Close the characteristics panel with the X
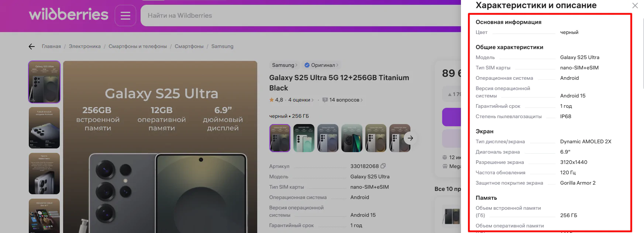The image size is (644, 233). click(635, 6)
